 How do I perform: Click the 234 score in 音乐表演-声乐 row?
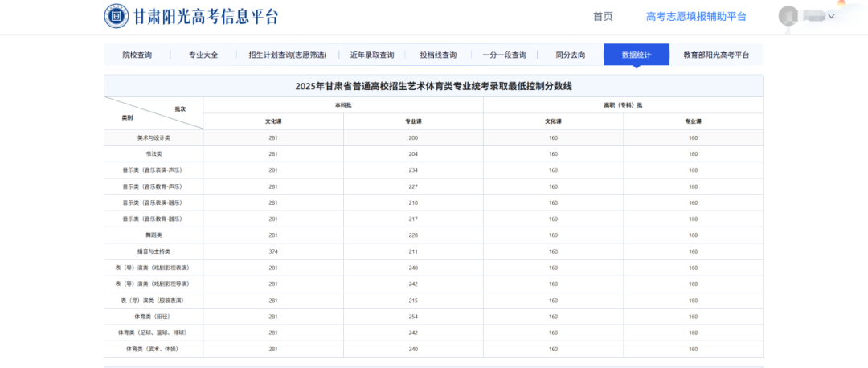(413, 170)
